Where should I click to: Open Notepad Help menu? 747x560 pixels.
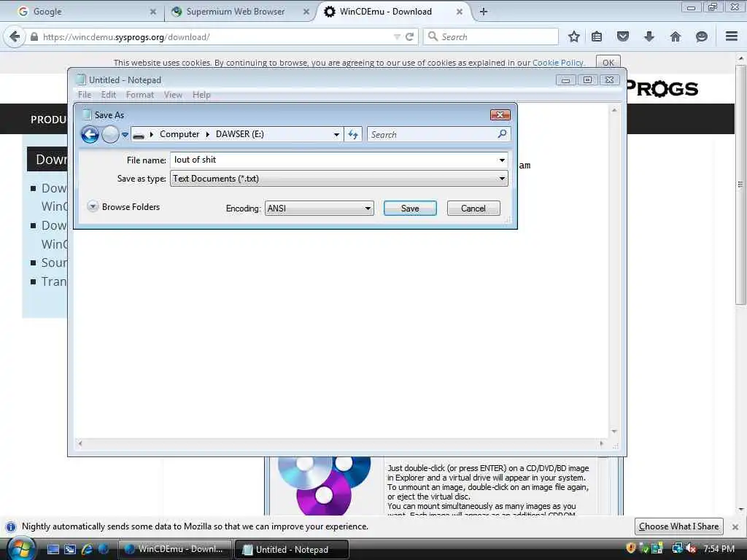[201, 95]
